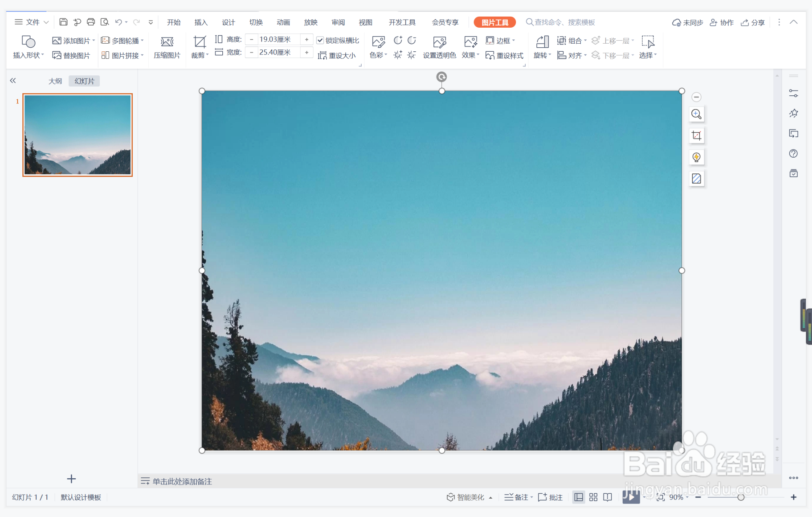Switch to Outline (大纲) panel tab
The image size is (812, 517).
tap(55, 81)
